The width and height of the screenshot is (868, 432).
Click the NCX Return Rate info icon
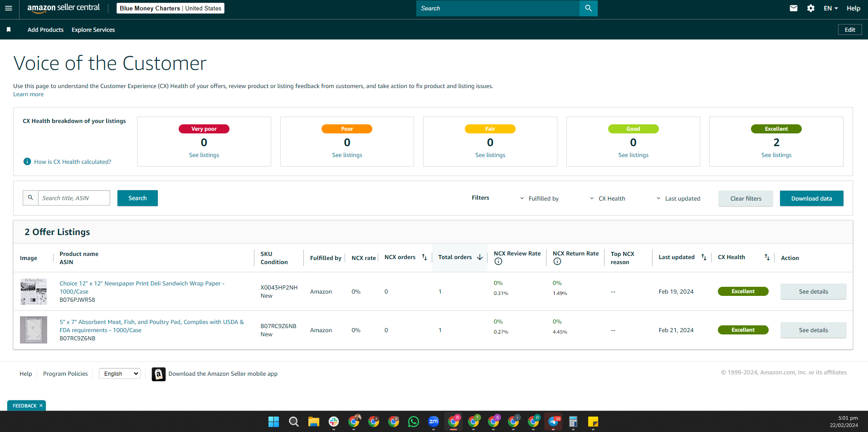[x=557, y=261]
